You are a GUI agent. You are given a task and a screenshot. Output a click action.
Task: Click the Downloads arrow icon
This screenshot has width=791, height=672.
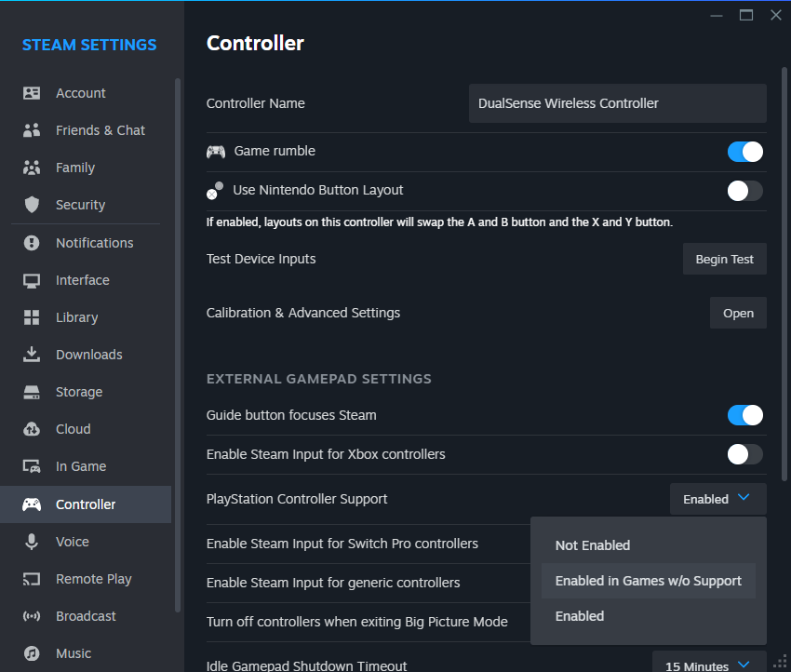click(x=32, y=355)
